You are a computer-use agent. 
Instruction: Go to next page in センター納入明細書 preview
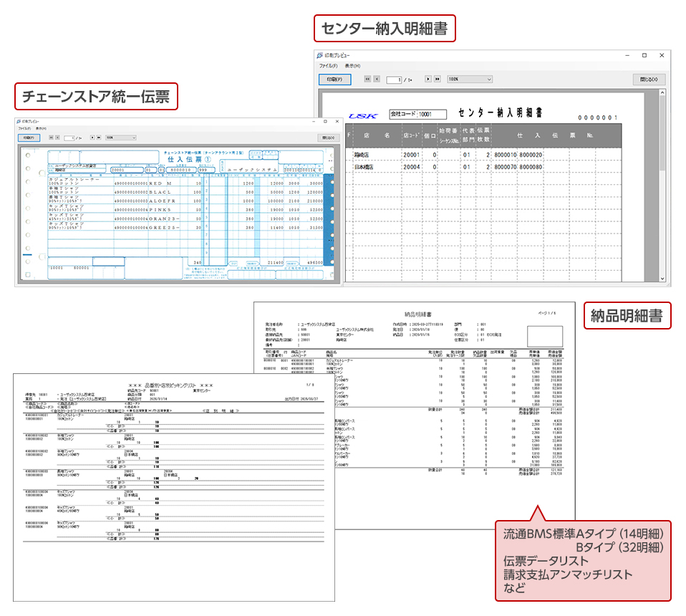428,80
